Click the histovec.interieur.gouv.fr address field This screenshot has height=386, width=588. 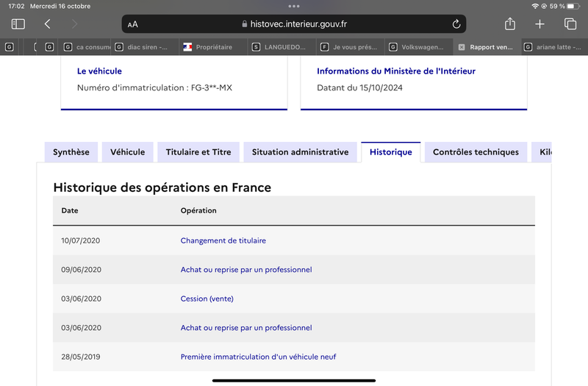(x=294, y=24)
